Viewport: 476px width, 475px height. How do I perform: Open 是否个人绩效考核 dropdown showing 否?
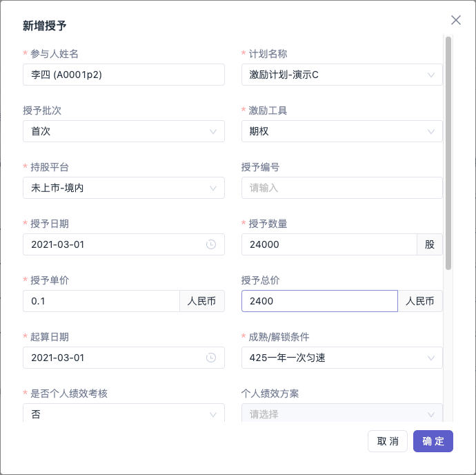coord(124,413)
